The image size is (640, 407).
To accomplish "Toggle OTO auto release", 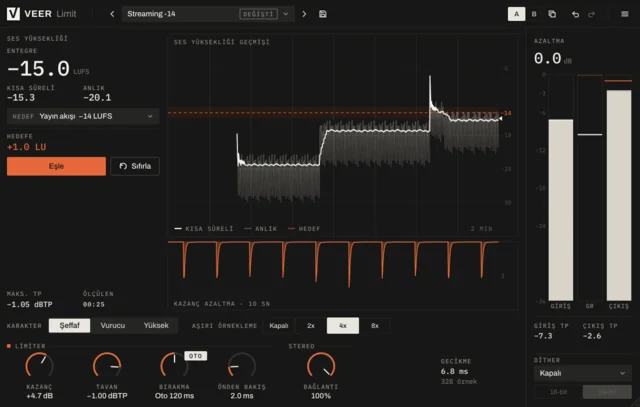I will pos(196,356).
